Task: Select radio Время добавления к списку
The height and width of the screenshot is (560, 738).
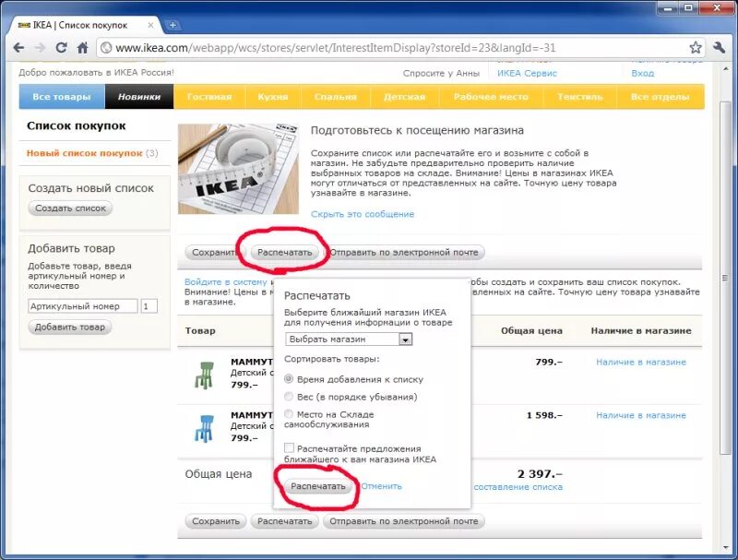Action: click(289, 379)
